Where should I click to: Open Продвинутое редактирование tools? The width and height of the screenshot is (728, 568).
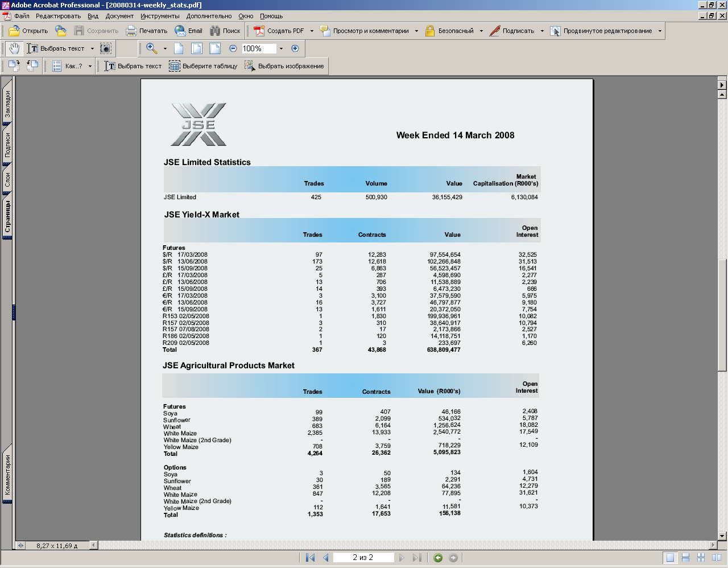point(602,31)
